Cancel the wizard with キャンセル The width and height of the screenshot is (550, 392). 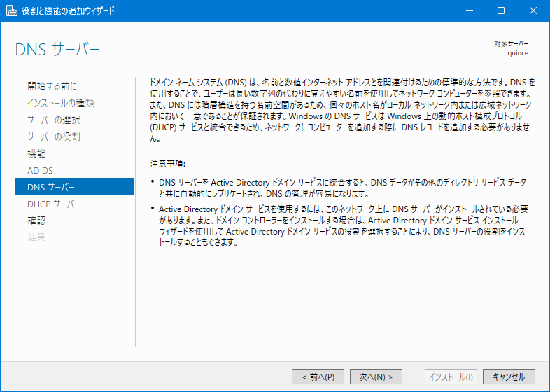[509, 377]
